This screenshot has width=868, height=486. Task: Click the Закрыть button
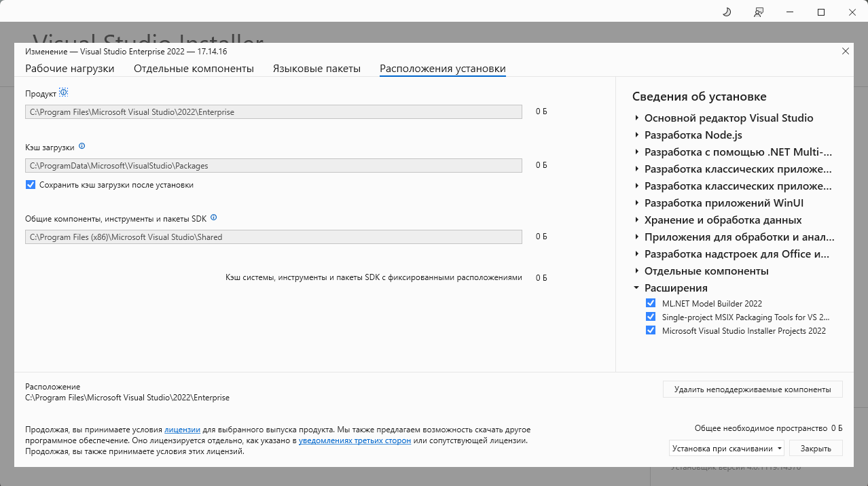[x=815, y=449]
